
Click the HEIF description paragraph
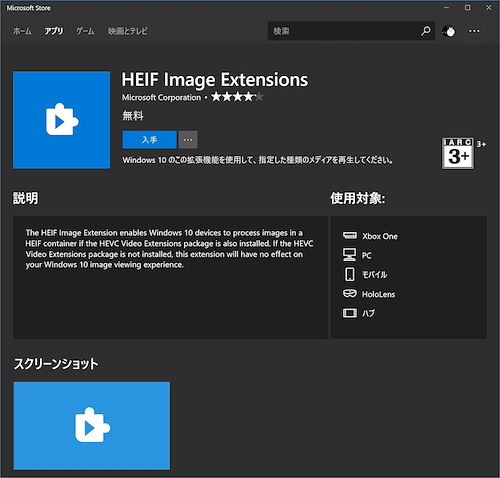pos(169,249)
